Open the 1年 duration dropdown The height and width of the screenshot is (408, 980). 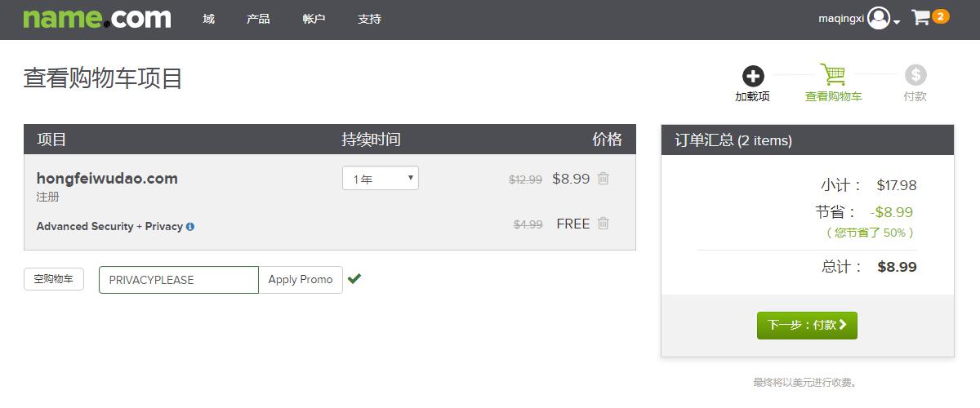[381, 178]
